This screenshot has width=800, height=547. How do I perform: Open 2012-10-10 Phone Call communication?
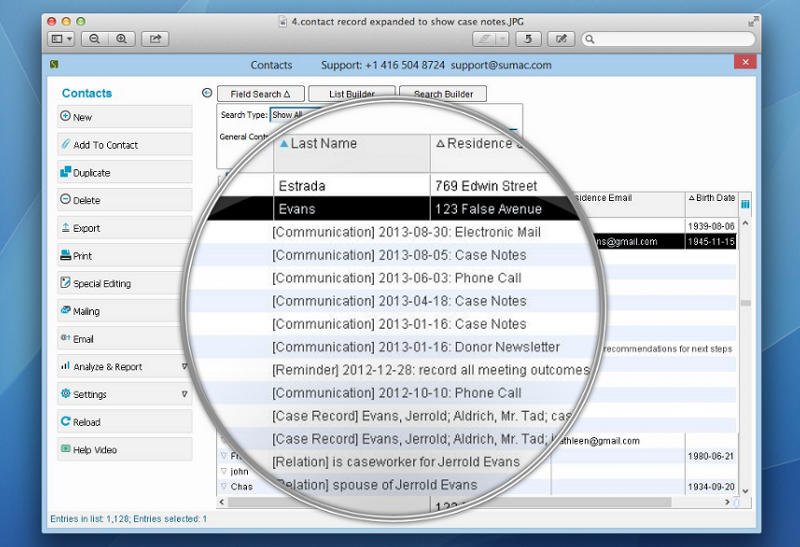396,393
